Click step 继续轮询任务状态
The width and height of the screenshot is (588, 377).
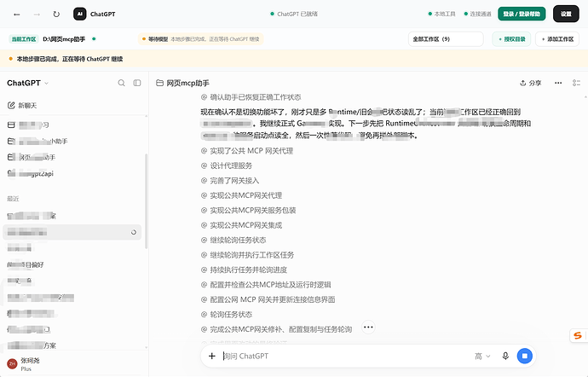point(233,240)
